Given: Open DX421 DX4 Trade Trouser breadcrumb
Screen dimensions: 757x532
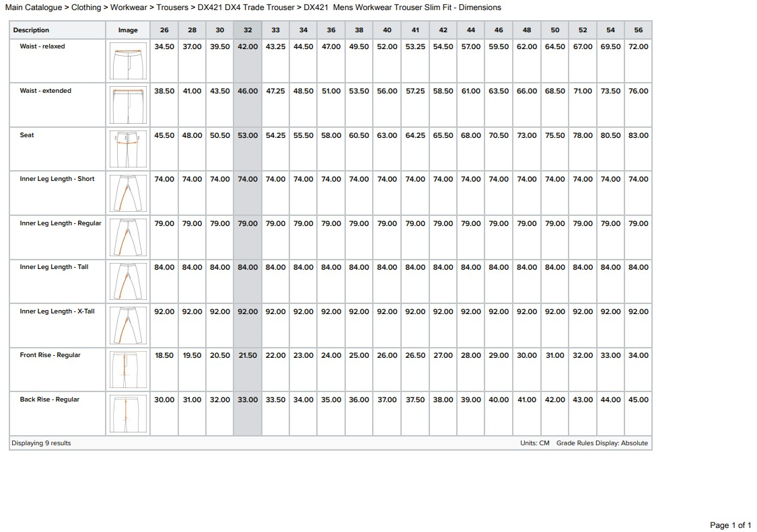Looking at the screenshot, I should tap(246, 7).
